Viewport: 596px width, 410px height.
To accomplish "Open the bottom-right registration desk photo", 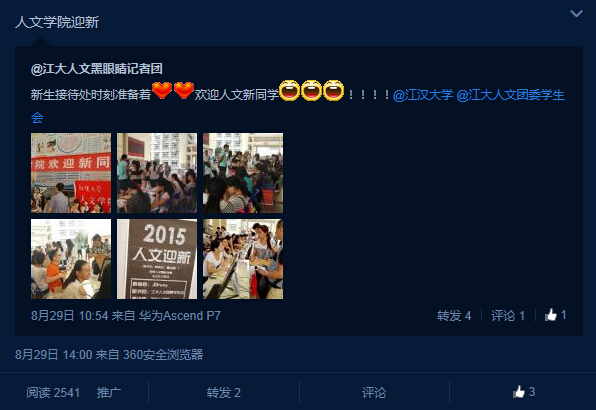I will click(x=243, y=259).
